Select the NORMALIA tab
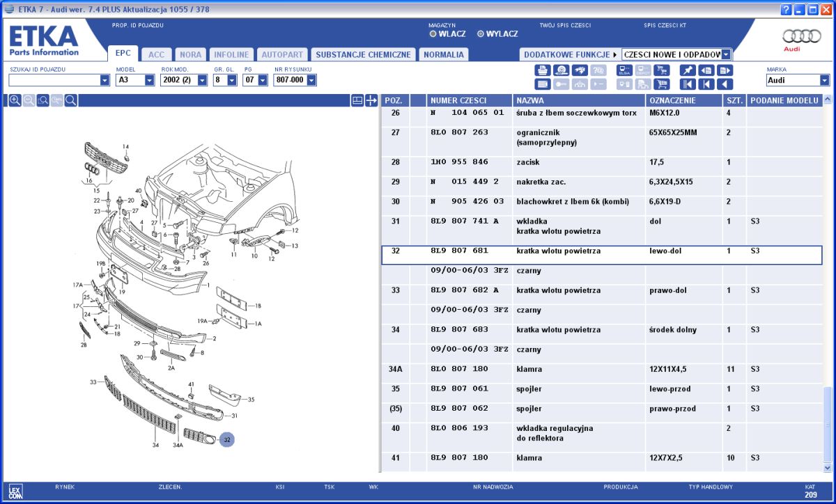Image resolution: width=836 pixels, height=504 pixels. (x=444, y=54)
